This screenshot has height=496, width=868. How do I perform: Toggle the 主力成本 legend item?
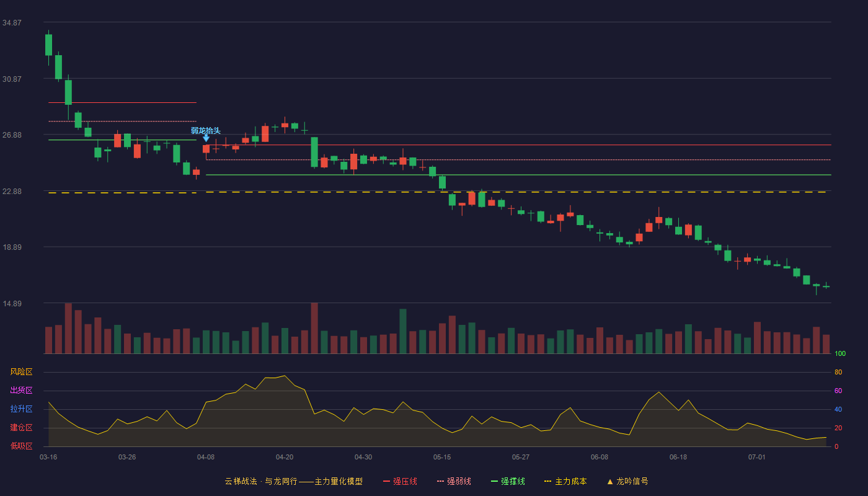tap(565, 481)
